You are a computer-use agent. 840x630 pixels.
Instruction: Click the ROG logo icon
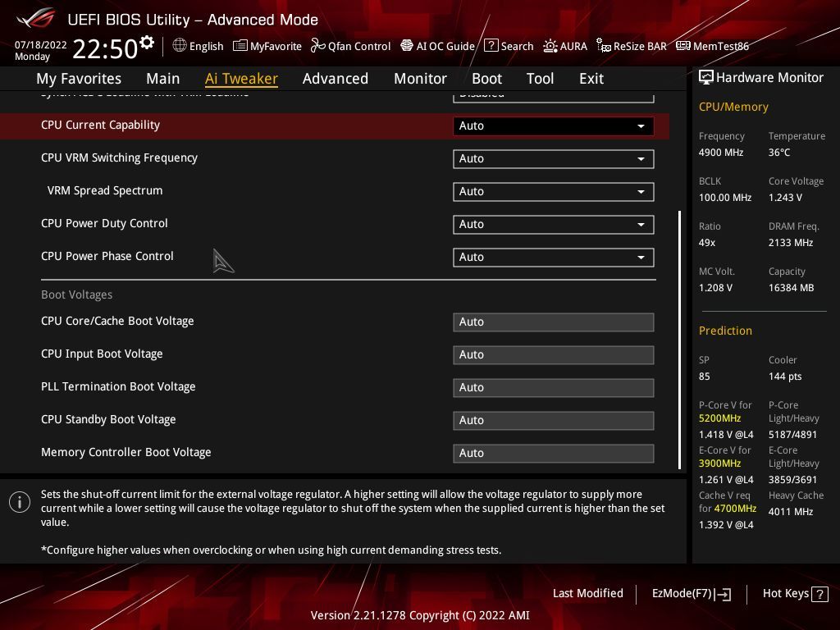point(36,18)
